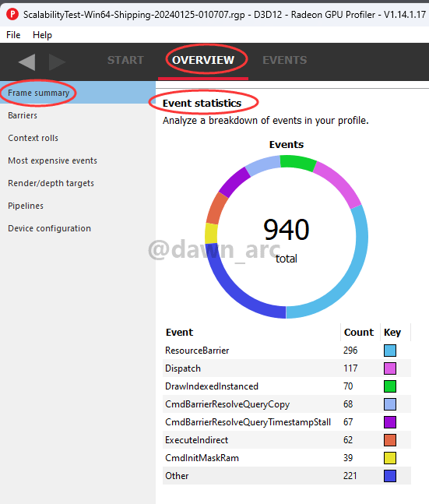The image size is (429, 504).
Task: Click the Dispatch pink color key
Action: (390, 368)
